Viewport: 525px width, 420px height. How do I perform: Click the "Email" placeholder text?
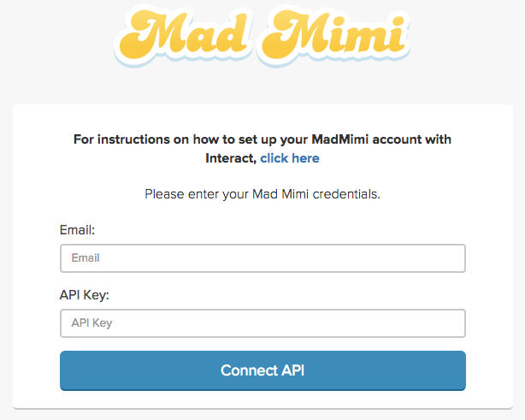[86, 258]
